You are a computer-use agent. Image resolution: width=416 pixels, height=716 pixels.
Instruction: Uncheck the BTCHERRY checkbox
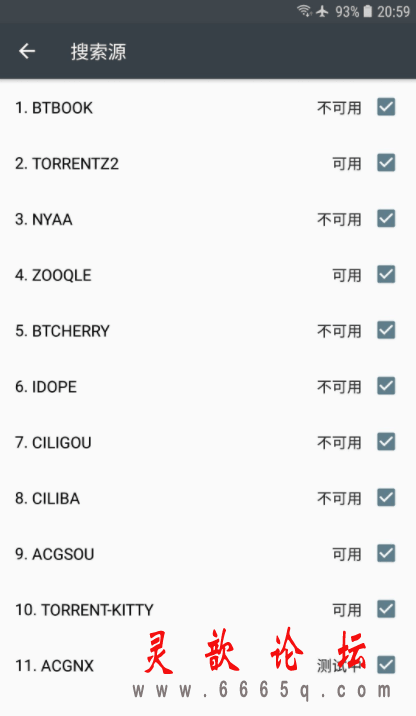point(386,330)
